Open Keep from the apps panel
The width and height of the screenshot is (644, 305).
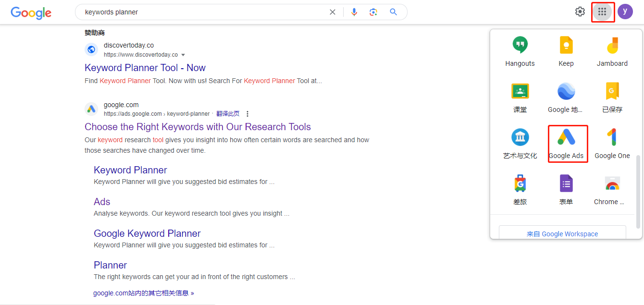(566, 51)
